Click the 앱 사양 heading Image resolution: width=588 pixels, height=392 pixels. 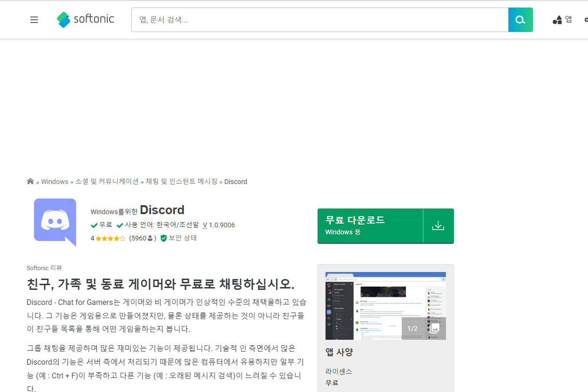click(x=339, y=352)
